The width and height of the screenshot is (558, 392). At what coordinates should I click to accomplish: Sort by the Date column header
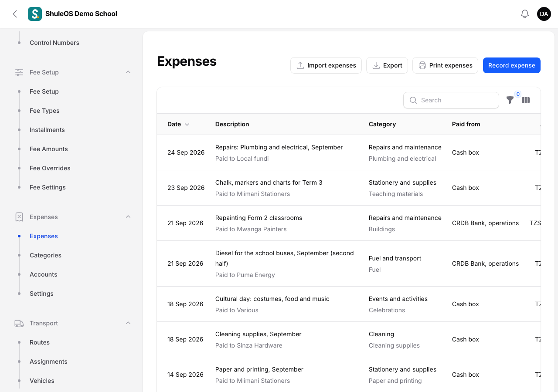[x=178, y=124]
